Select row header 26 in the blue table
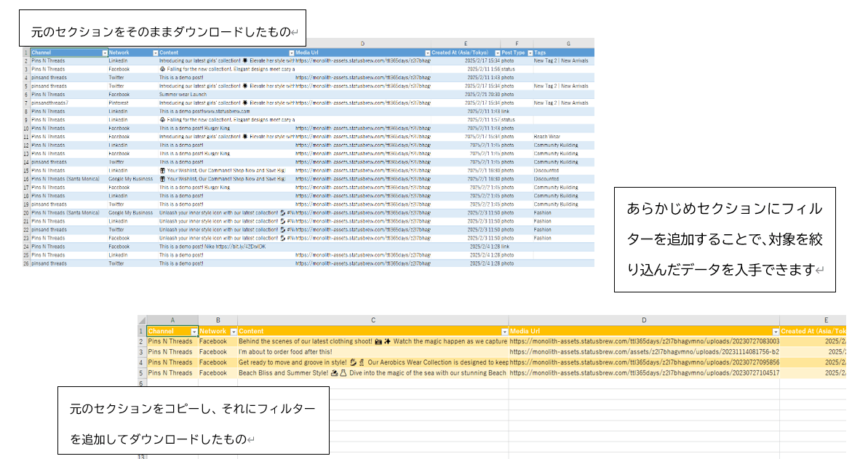This screenshot has width=868, height=459. (26, 264)
